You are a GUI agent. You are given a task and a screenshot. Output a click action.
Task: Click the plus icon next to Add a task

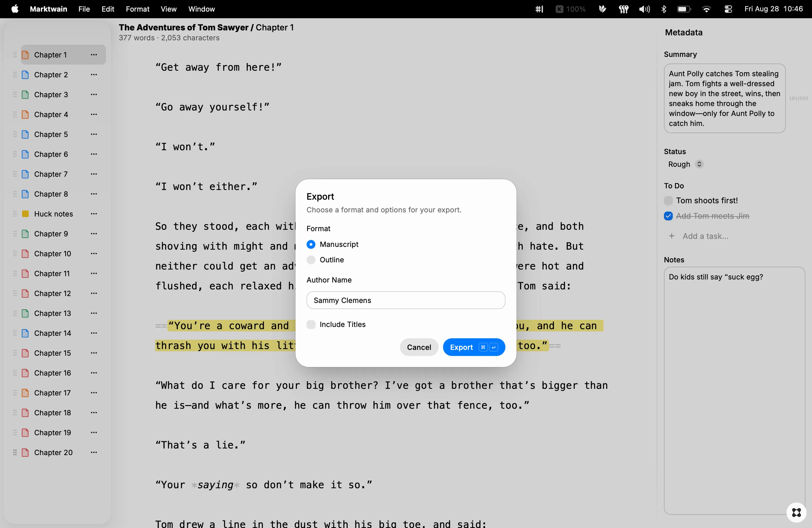[x=671, y=236]
